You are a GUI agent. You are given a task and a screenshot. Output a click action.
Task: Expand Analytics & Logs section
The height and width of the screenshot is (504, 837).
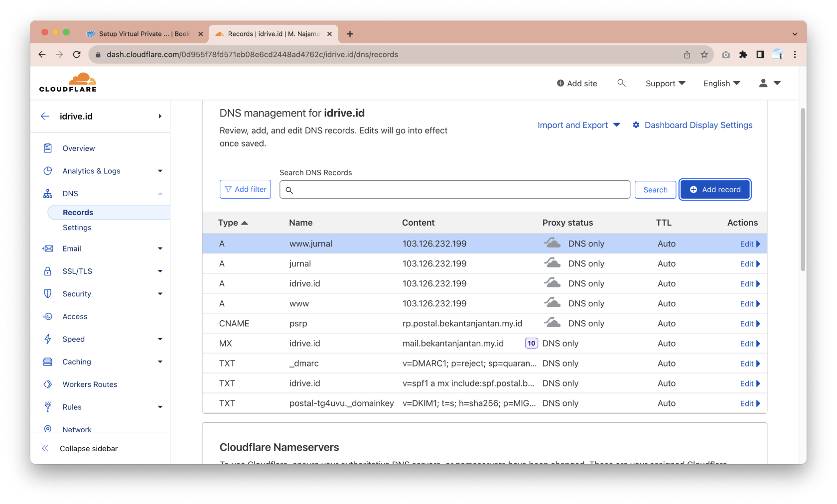pos(160,171)
